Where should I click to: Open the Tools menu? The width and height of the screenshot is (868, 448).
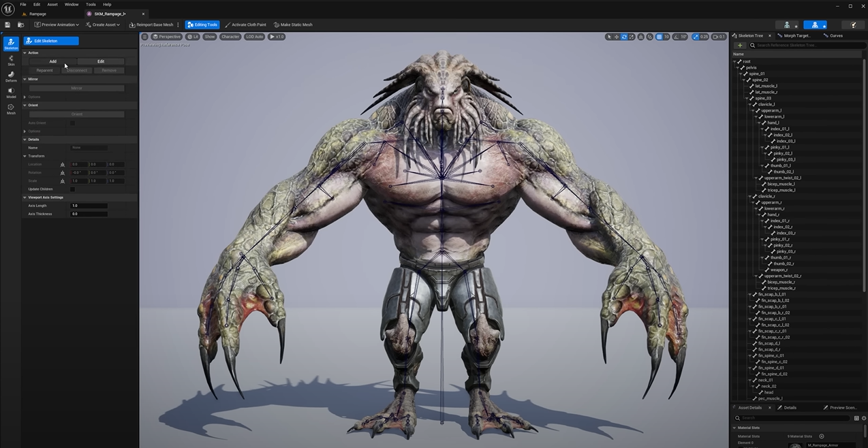click(91, 4)
